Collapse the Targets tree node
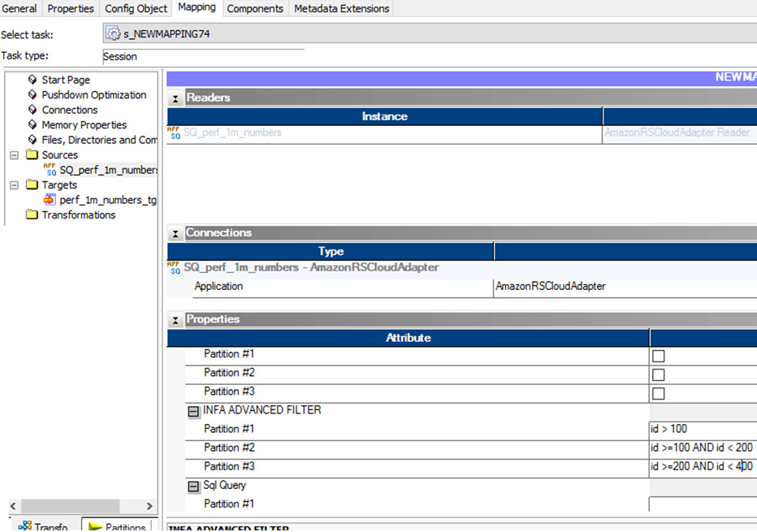The height and width of the screenshot is (532, 757). pyautogui.click(x=14, y=185)
